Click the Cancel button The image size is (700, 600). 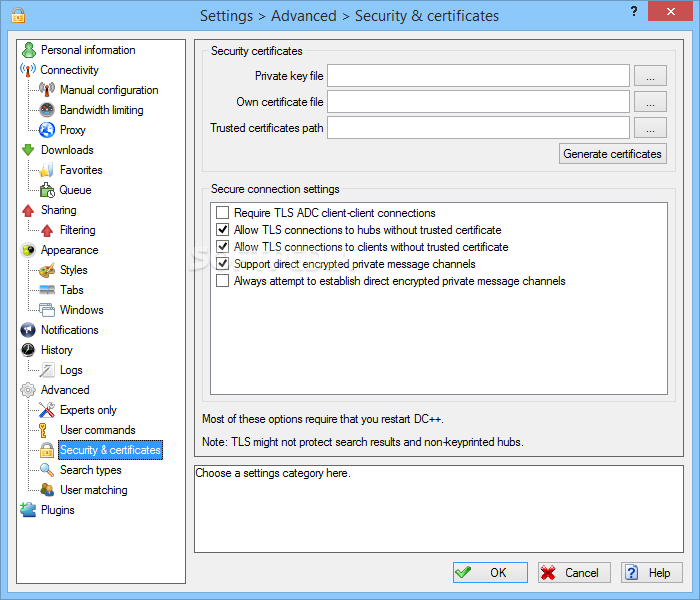pos(574,572)
